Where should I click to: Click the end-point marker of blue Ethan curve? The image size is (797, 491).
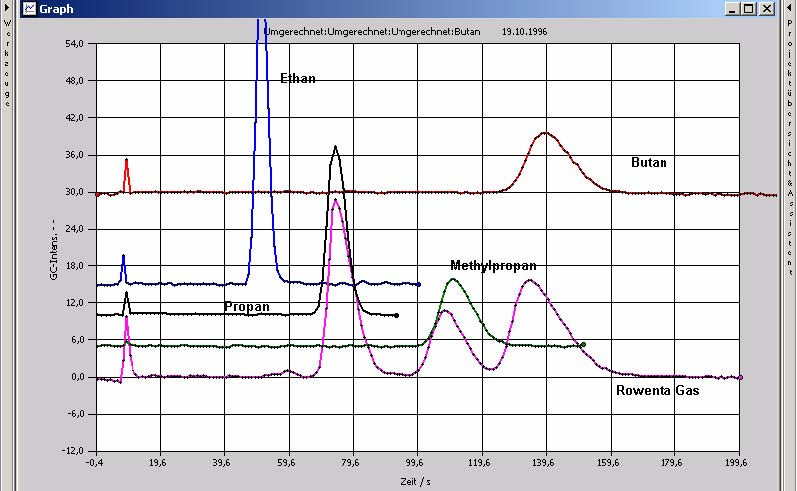[x=418, y=285]
